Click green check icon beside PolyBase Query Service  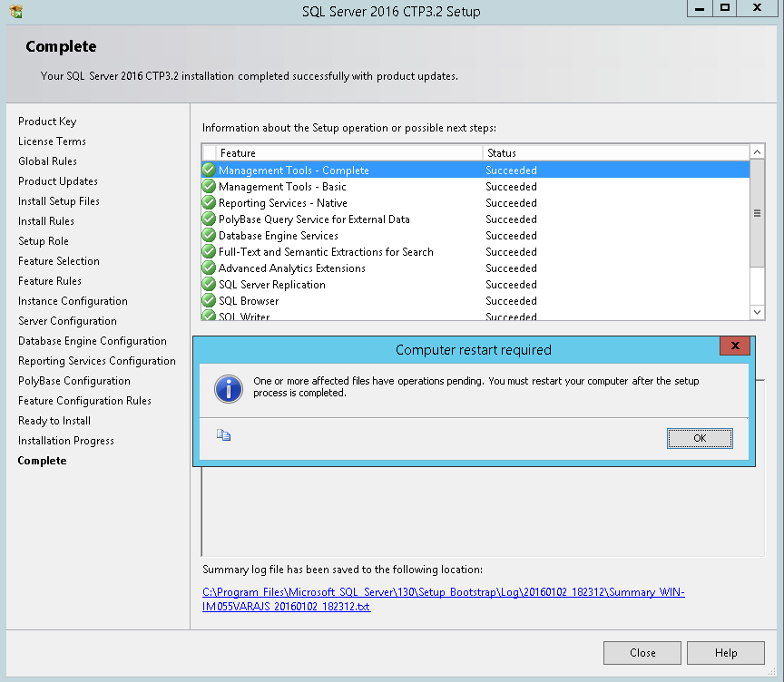[209, 219]
